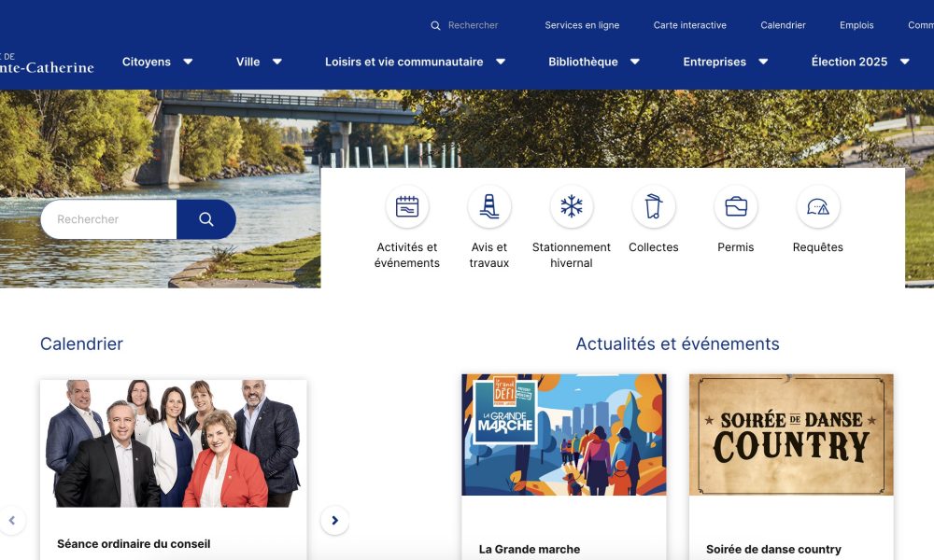Viewport: 934px width, 560px height.
Task: Open the Carte interactive link
Action: tap(689, 26)
